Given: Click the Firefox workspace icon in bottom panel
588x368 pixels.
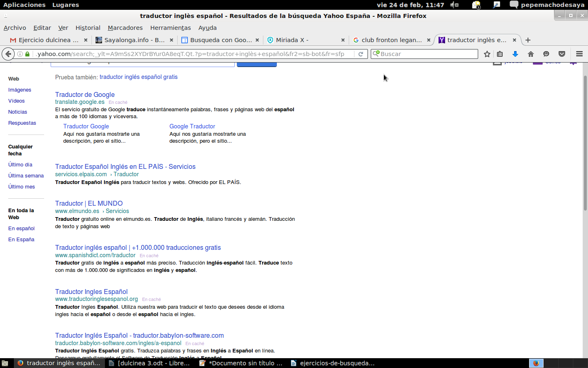Looking at the screenshot, I should click(x=536, y=363).
